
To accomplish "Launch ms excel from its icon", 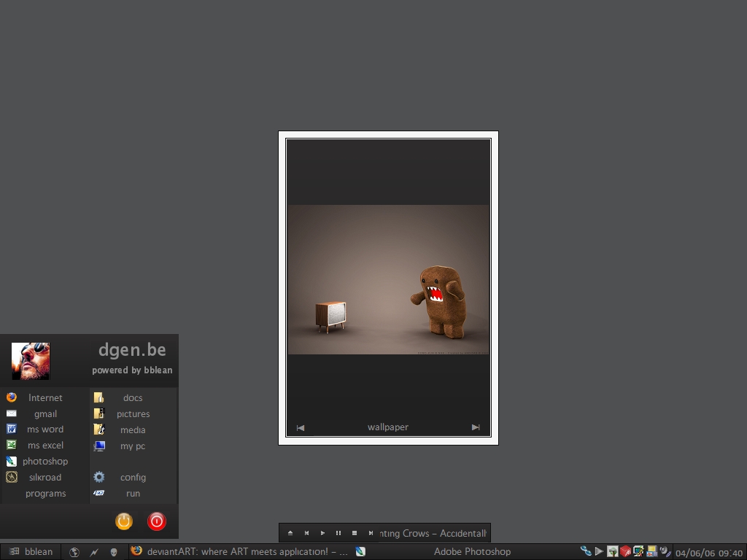I will point(12,445).
